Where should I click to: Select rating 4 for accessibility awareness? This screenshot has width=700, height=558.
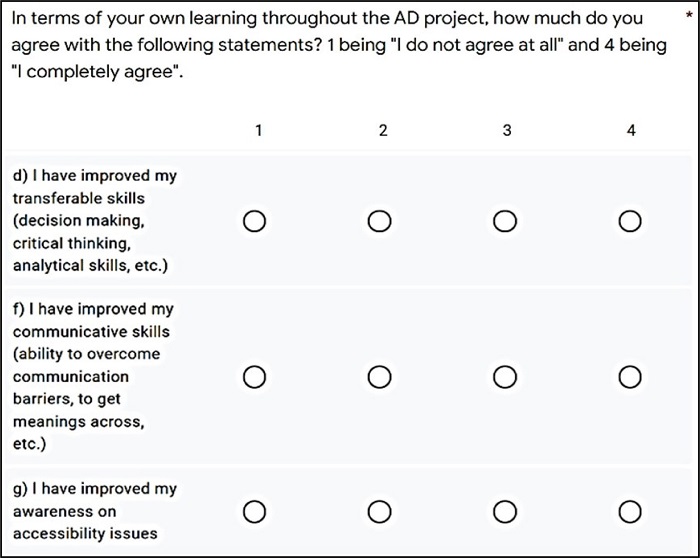tap(630, 512)
